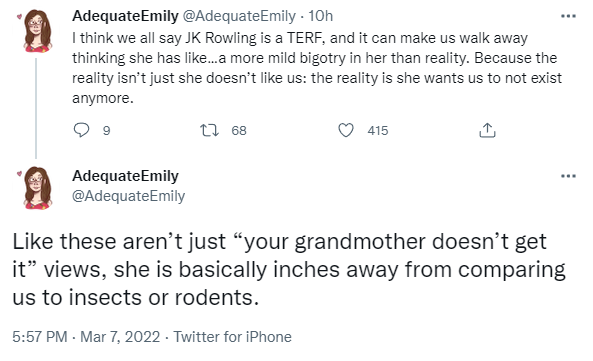Screen dimensions: 593x361
Task: Click the main tweet text about grandmother views
Action: click(x=289, y=270)
